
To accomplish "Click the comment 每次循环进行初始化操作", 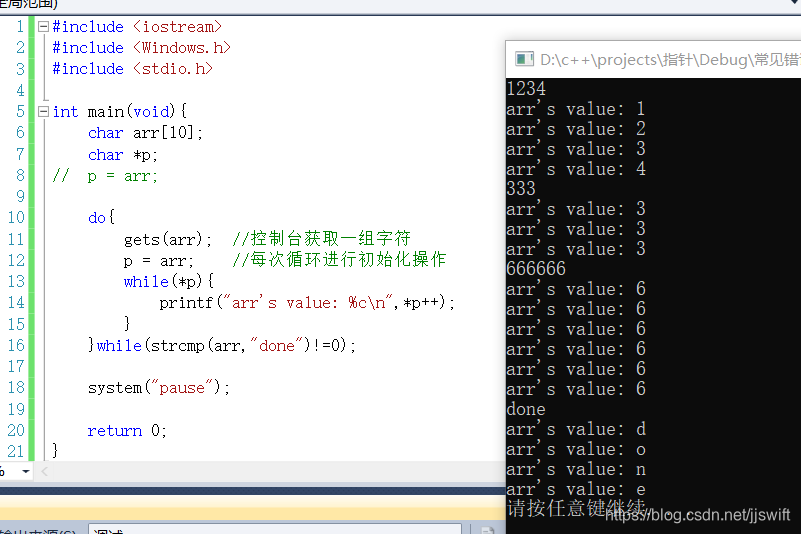I will pyautogui.click(x=339, y=260).
